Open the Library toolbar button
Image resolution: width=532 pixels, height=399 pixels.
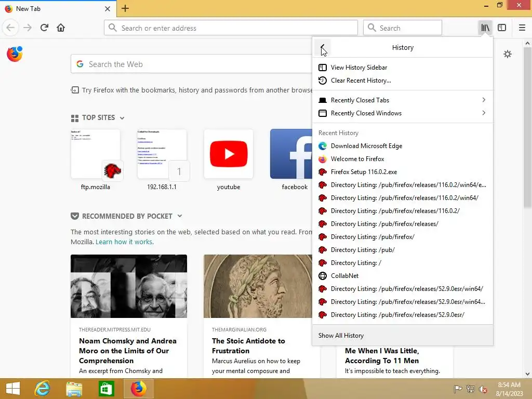[485, 28]
